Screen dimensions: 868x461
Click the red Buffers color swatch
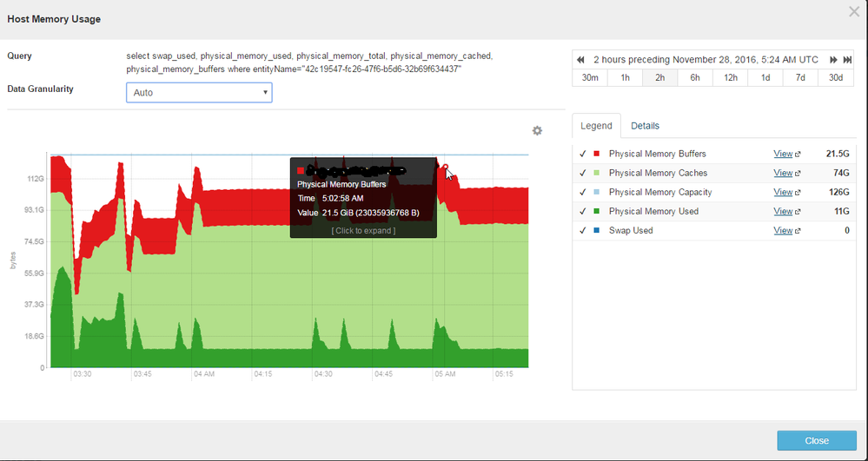596,154
